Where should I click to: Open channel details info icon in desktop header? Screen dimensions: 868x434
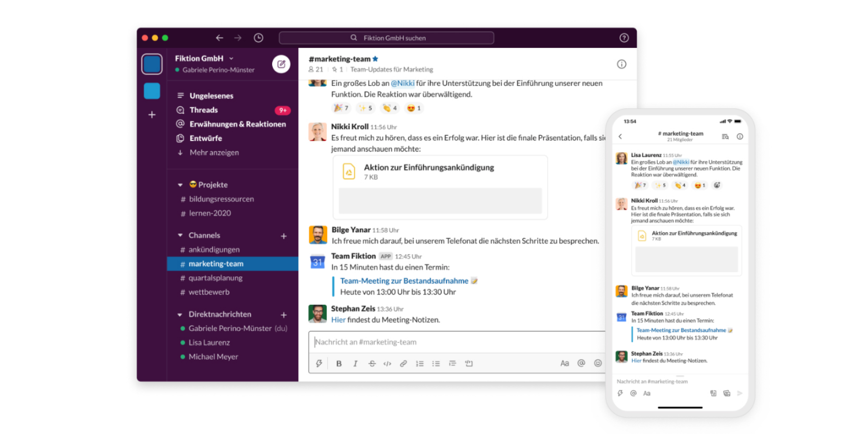621,64
